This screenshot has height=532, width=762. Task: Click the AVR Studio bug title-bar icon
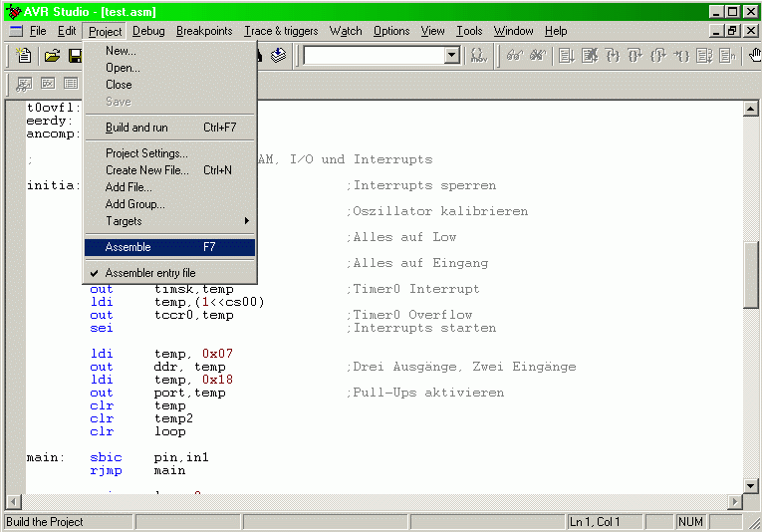coord(13,12)
